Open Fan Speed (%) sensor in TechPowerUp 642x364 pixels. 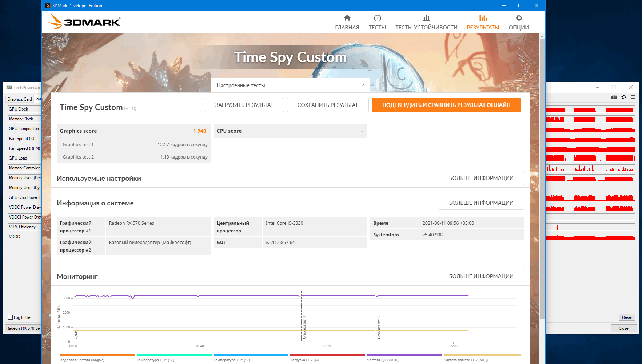[x=24, y=139]
